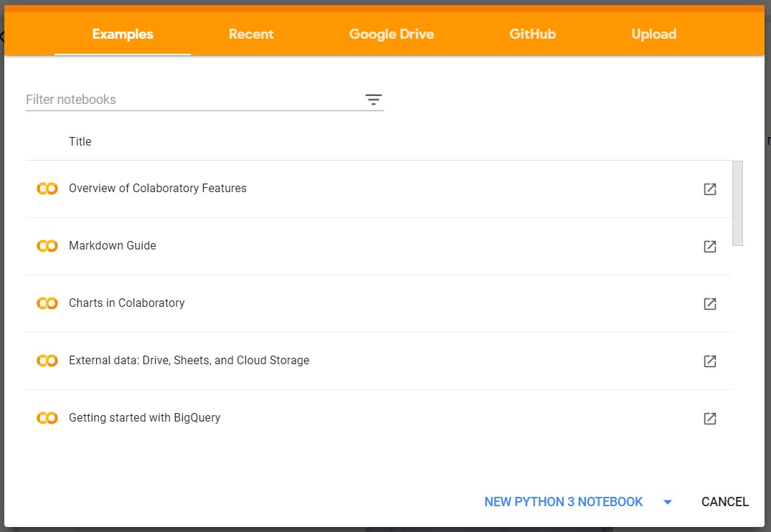Viewport: 771px width, 532px height.
Task: Open the Google Drive tab
Action: click(392, 34)
